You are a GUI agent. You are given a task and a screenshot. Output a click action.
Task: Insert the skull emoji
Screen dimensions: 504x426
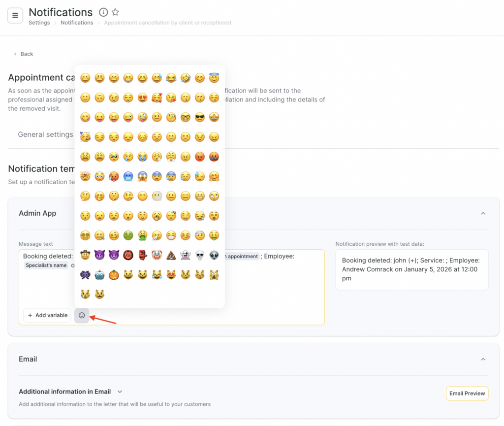pyautogui.click(x=199, y=255)
